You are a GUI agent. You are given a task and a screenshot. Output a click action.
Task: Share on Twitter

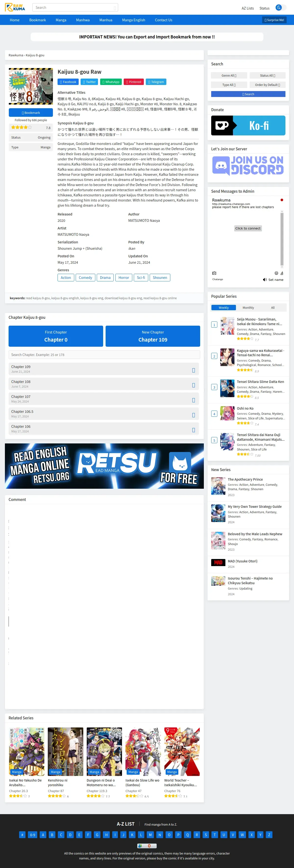[89, 82]
